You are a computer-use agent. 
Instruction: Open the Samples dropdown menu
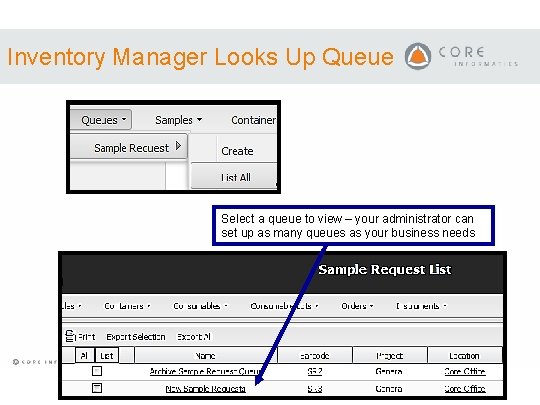point(178,120)
